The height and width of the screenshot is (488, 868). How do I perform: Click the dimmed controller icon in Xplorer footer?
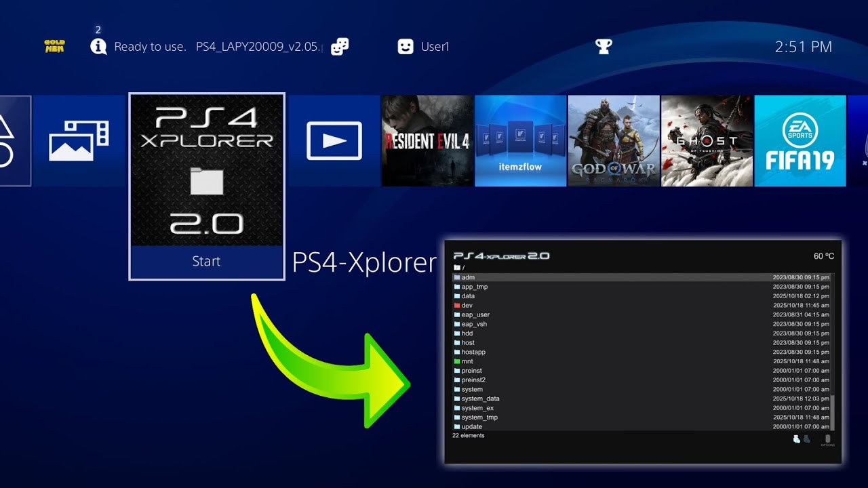[x=806, y=439]
